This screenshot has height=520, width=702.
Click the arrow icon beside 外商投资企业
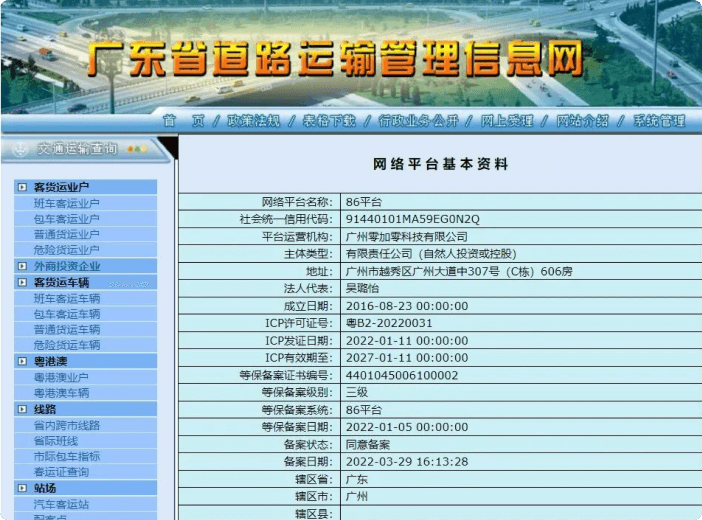click(23, 267)
